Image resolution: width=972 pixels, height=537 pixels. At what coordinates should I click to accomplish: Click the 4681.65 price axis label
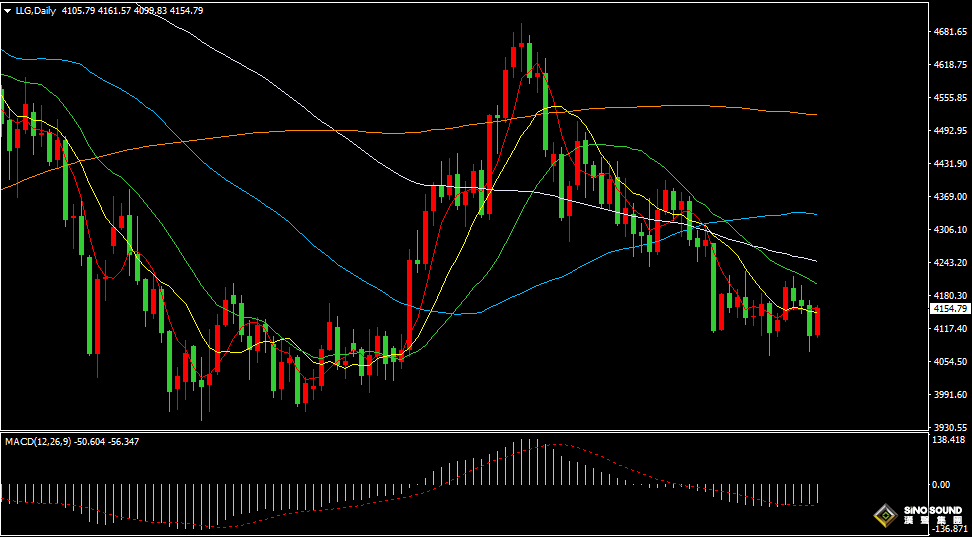[953, 32]
